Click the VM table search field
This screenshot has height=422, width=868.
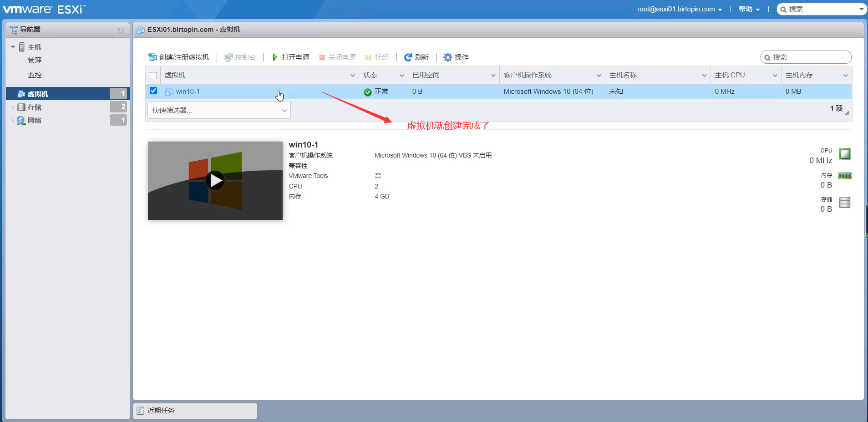[x=806, y=57]
